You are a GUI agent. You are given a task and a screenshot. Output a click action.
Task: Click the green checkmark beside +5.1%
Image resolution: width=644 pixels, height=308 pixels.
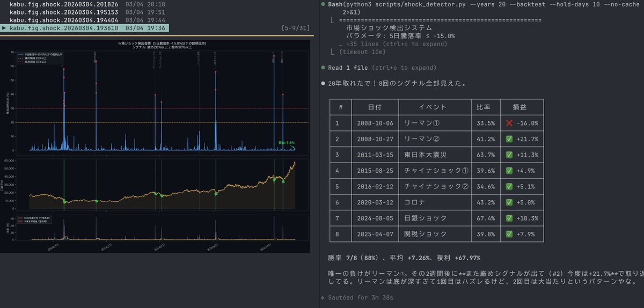click(509, 187)
